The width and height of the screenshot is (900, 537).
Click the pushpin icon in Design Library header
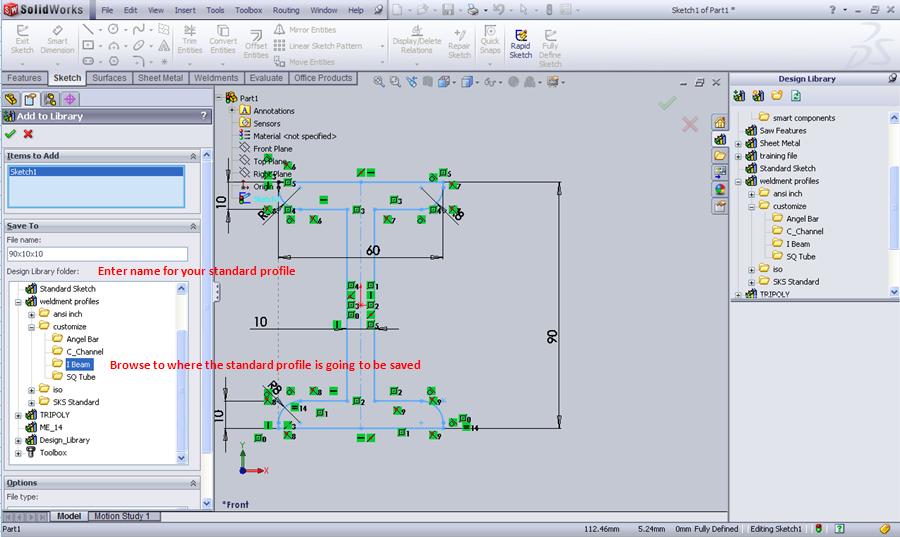tap(892, 78)
